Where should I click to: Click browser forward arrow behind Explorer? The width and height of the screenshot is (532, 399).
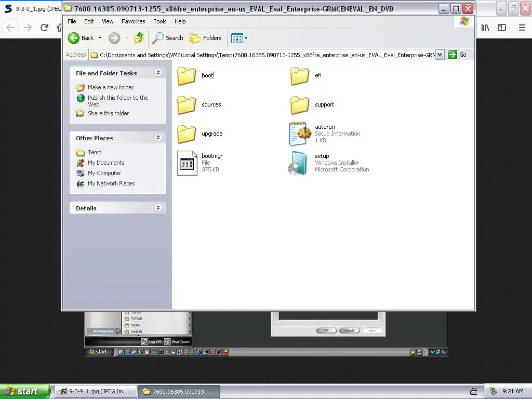pyautogui.click(x=28, y=28)
